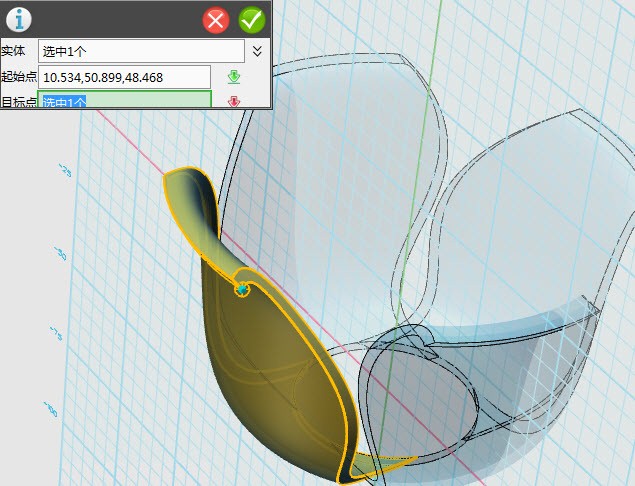Confirm the move with the green checkmark
This screenshot has height=486, width=635.
(252, 19)
